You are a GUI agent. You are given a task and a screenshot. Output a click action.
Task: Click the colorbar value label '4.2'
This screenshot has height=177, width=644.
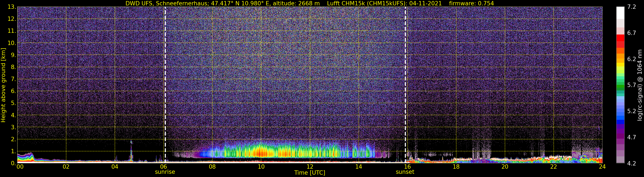click(632, 163)
